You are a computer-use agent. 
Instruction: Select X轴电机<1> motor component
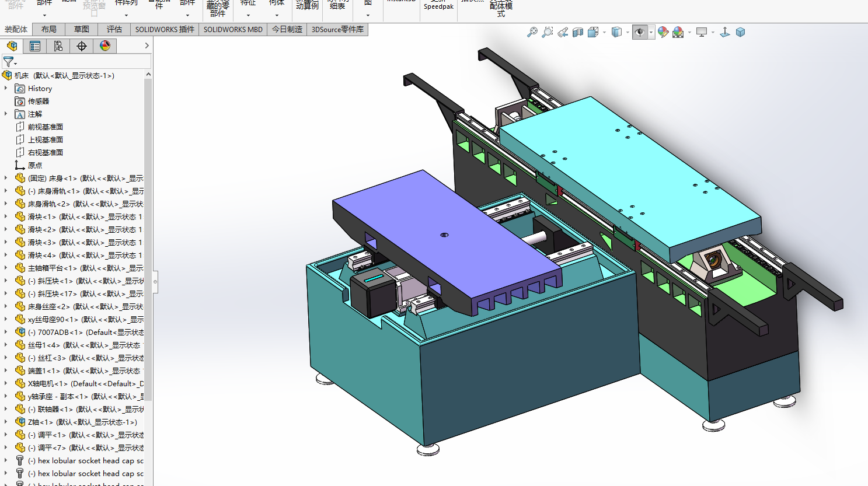[x=86, y=384]
